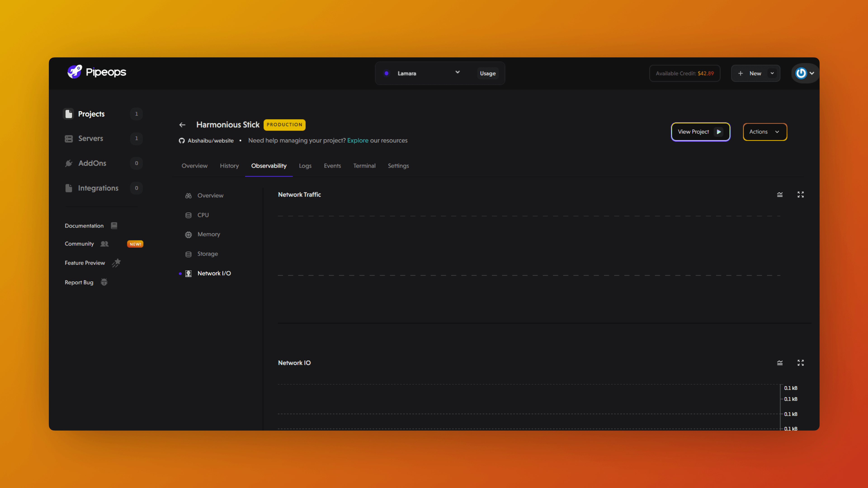Select the Terminal tab

(364, 166)
